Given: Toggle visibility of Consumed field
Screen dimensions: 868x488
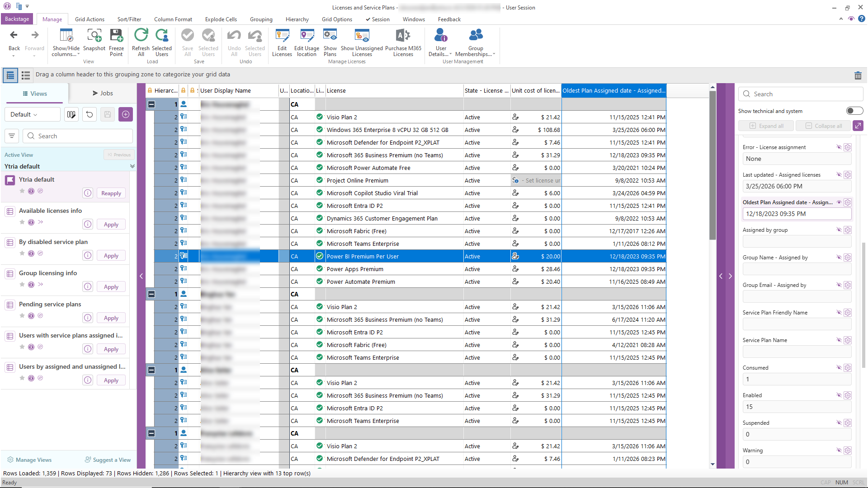Looking at the screenshot, I should 839,368.
